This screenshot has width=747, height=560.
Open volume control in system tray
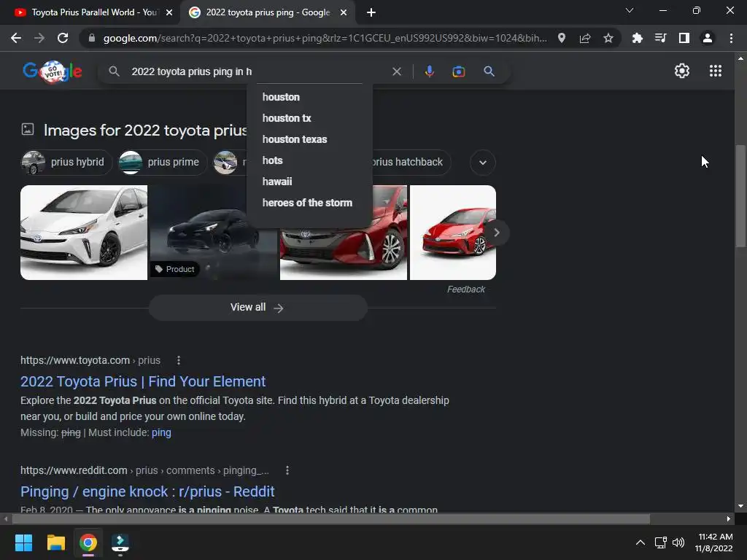point(678,542)
